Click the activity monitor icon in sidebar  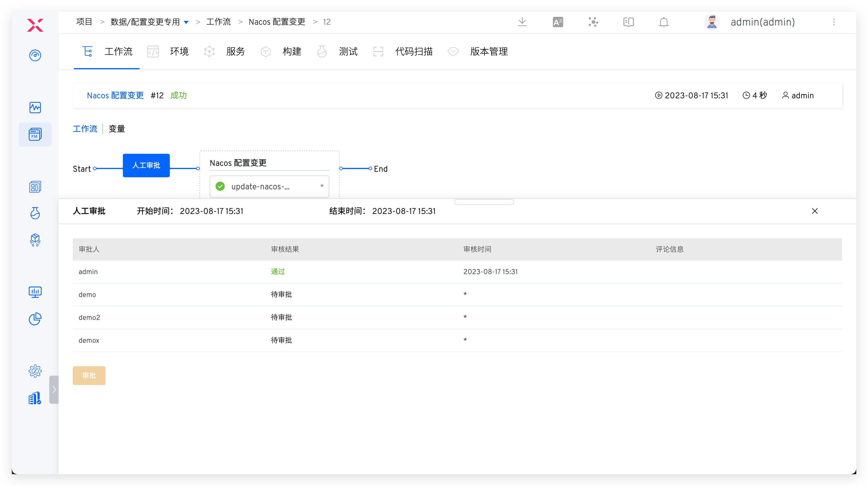point(35,108)
